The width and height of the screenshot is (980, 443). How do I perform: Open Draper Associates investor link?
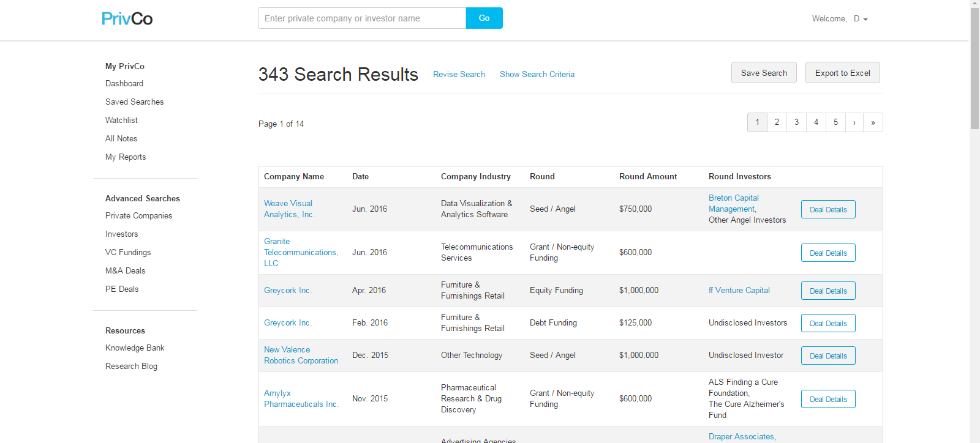point(742,436)
